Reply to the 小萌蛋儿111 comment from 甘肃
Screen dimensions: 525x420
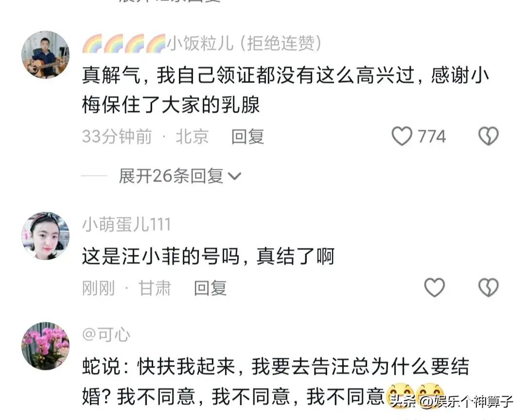[210, 288]
